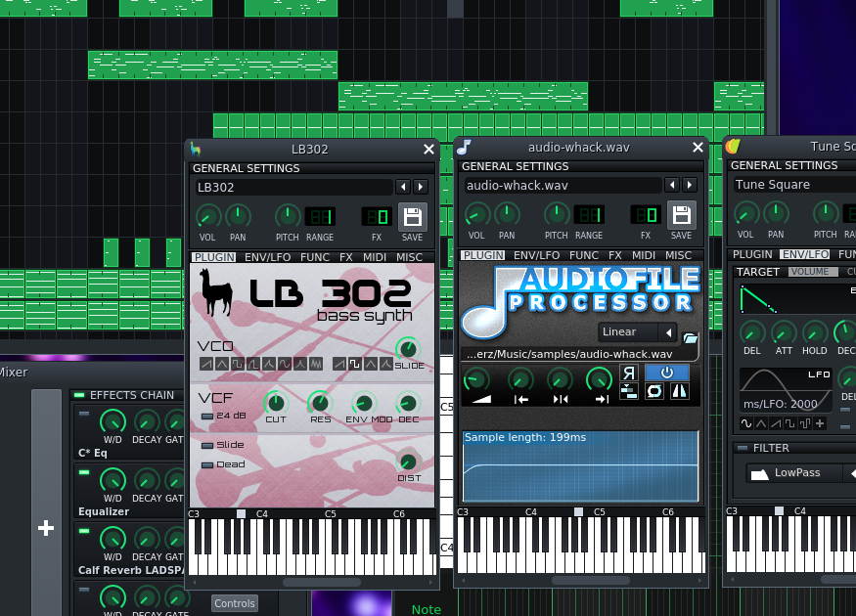Click the Controls button in mixer
Image resolution: width=856 pixels, height=616 pixels.
click(235, 603)
